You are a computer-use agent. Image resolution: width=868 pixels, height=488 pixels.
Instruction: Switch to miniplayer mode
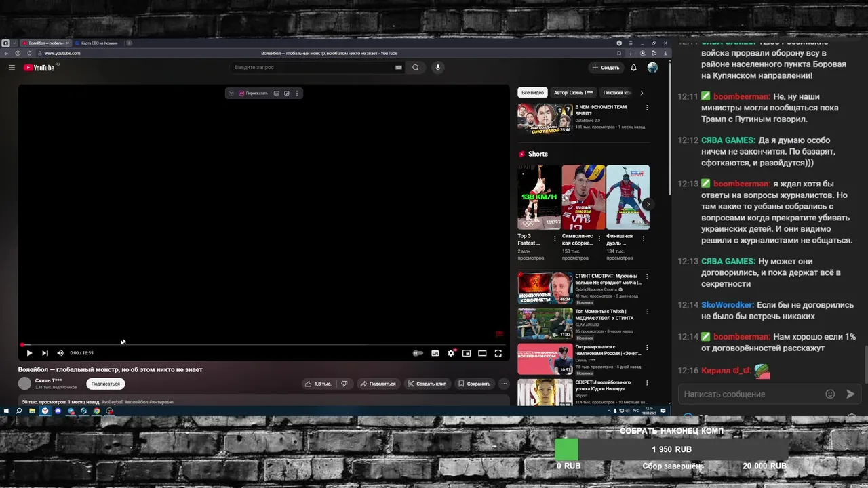click(467, 353)
